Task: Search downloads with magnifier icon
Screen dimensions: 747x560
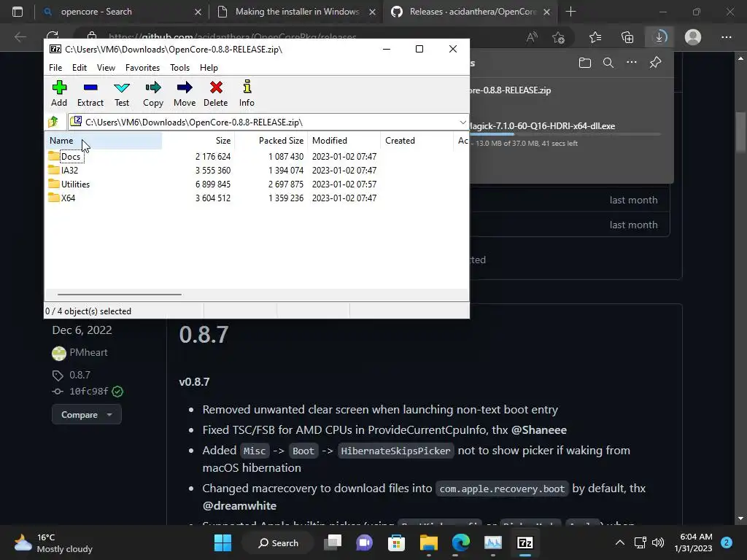Action: coord(608,63)
